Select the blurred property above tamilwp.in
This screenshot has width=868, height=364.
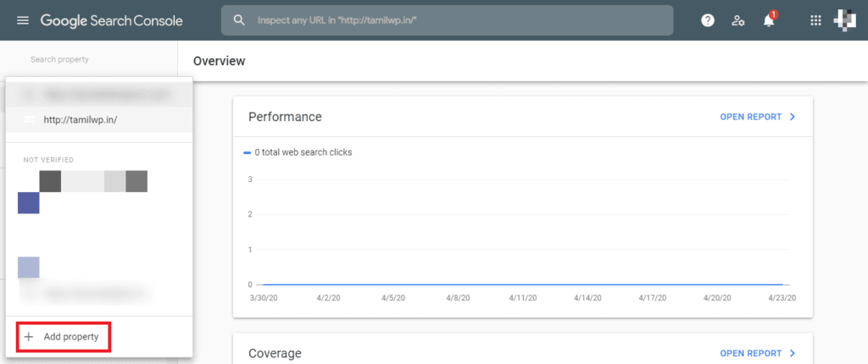click(99, 95)
